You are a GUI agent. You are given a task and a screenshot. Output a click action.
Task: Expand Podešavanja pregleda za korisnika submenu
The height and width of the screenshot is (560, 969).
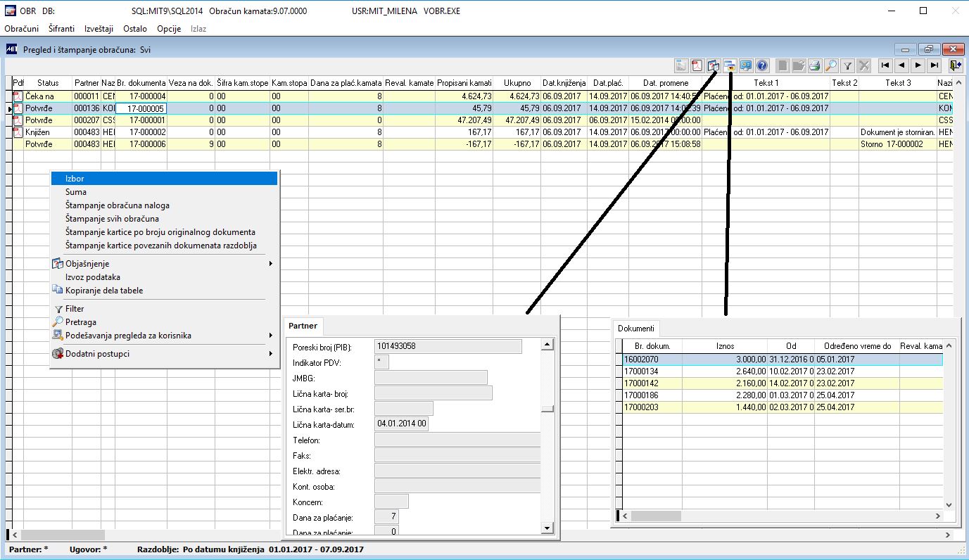[x=164, y=336]
